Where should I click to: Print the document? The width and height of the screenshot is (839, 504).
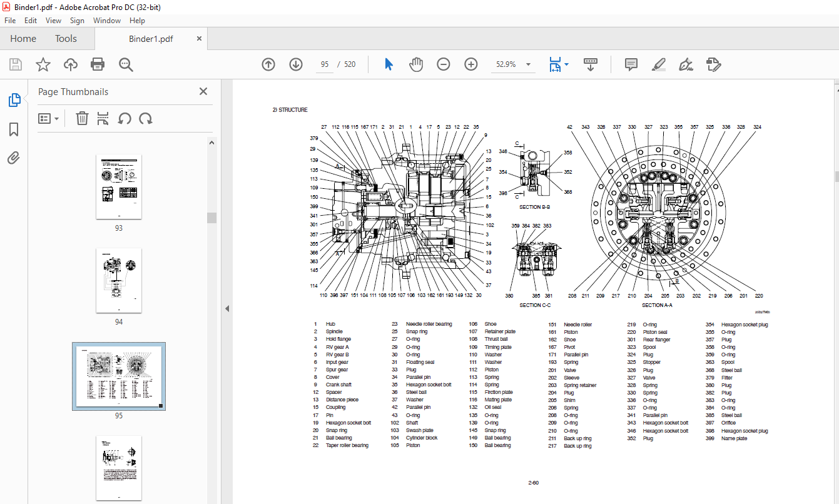(x=98, y=64)
